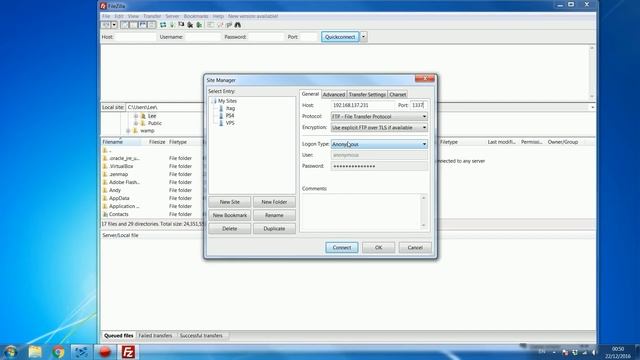The image size is (640, 360).
Task: Toggle the Synchronized browsing icon
Action: click(229, 25)
